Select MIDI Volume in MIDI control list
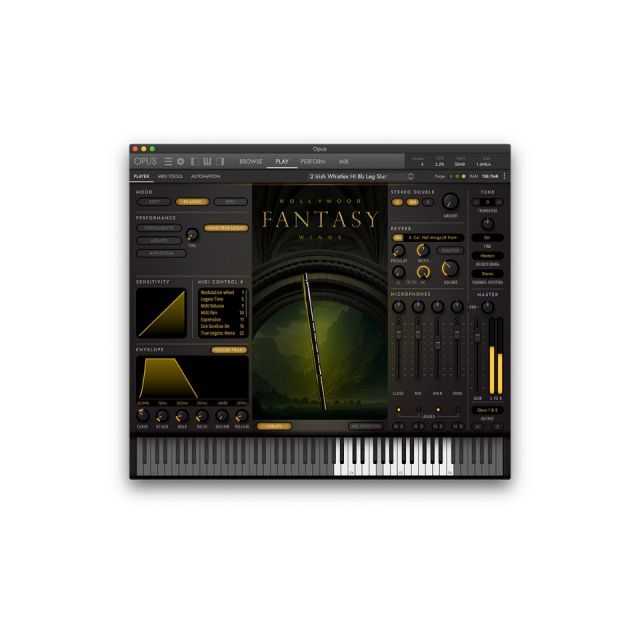 (x=222, y=306)
